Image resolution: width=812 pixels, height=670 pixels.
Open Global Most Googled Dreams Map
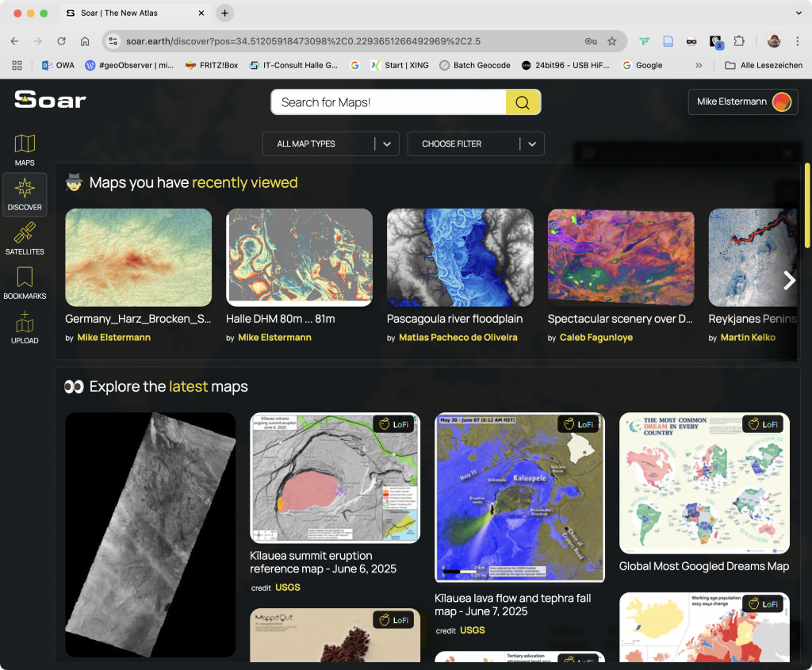[704, 483]
